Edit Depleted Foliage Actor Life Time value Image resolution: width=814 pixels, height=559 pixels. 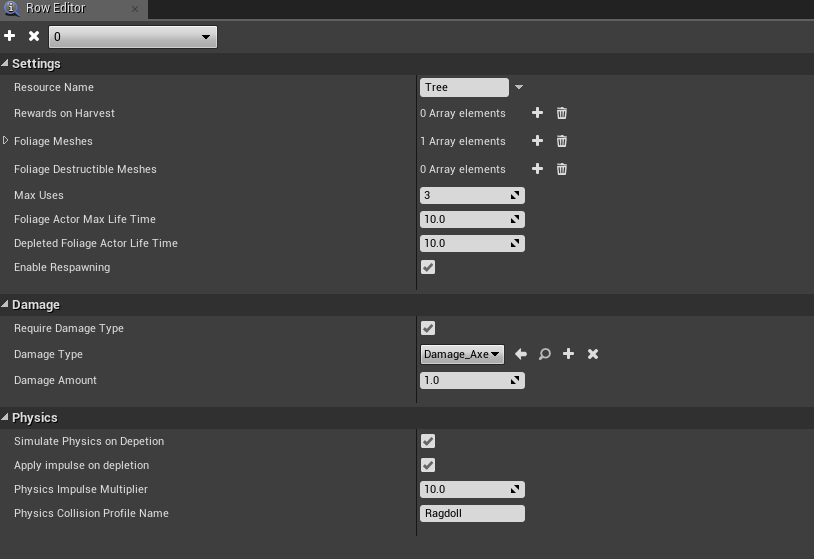pyautogui.click(x=472, y=243)
